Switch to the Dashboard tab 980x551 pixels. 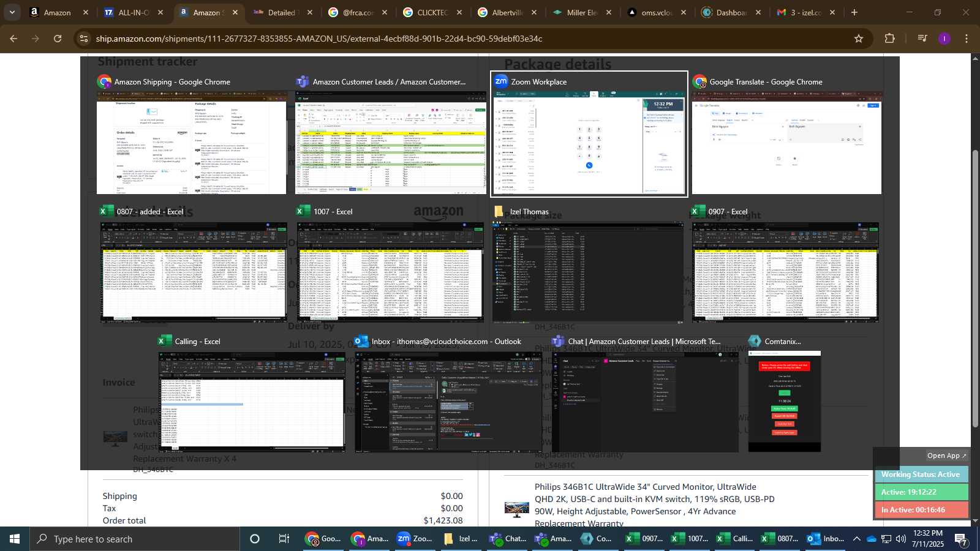tap(731, 12)
